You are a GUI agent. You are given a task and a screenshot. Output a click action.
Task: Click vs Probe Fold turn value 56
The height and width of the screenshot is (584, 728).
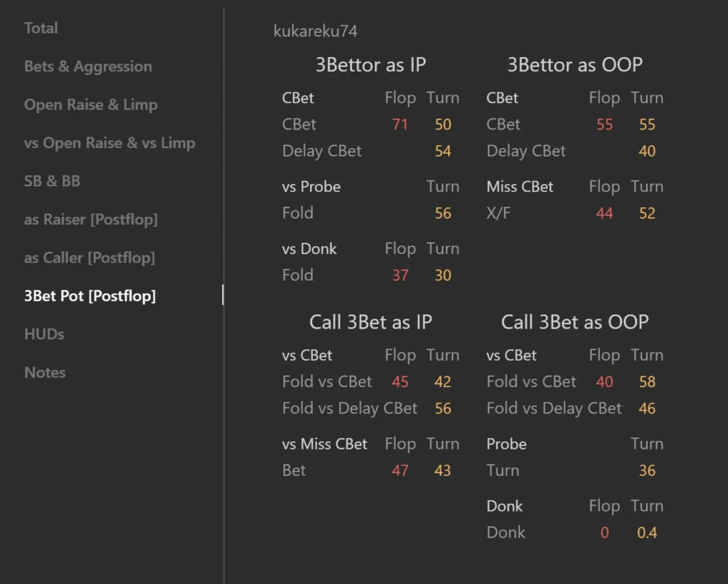click(x=443, y=213)
